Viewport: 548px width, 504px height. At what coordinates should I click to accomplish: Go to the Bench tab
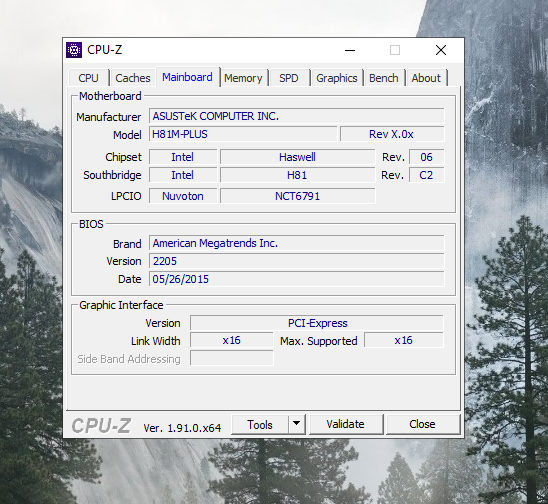pos(384,78)
